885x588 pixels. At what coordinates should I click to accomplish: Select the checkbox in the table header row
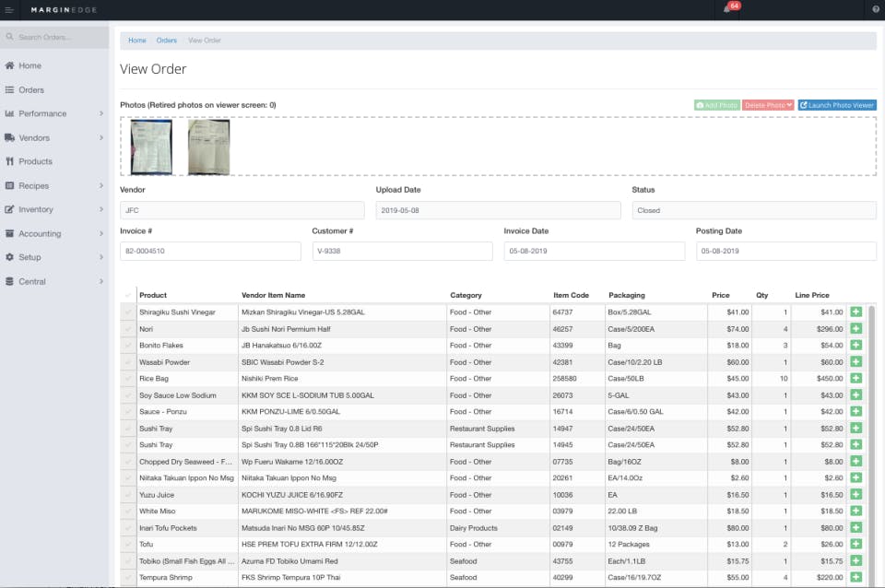click(x=126, y=295)
